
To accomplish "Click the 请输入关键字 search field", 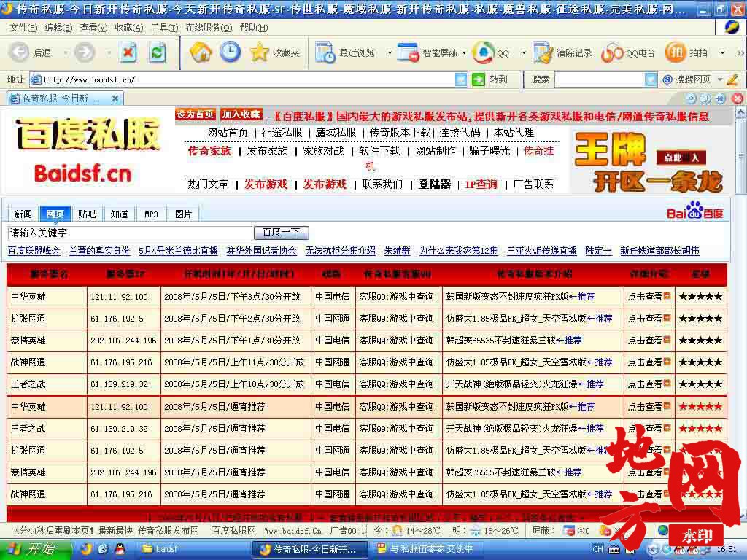I will [130, 233].
